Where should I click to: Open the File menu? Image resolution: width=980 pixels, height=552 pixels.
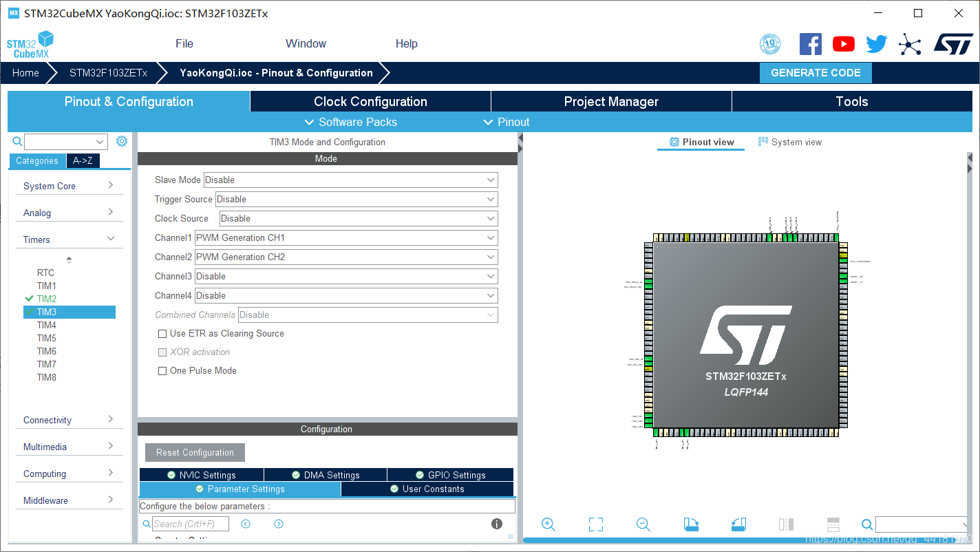pyautogui.click(x=184, y=43)
